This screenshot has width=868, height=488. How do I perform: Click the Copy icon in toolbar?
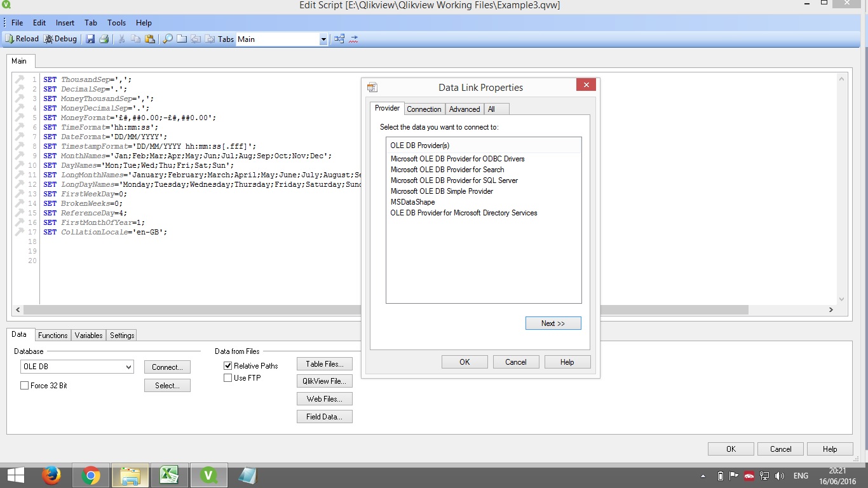(x=136, y=39)
